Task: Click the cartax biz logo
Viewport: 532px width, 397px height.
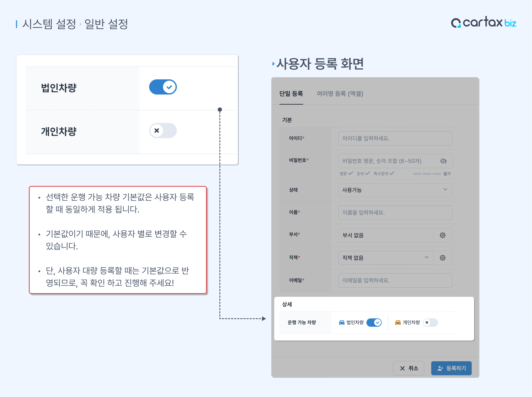Action: 483,22
